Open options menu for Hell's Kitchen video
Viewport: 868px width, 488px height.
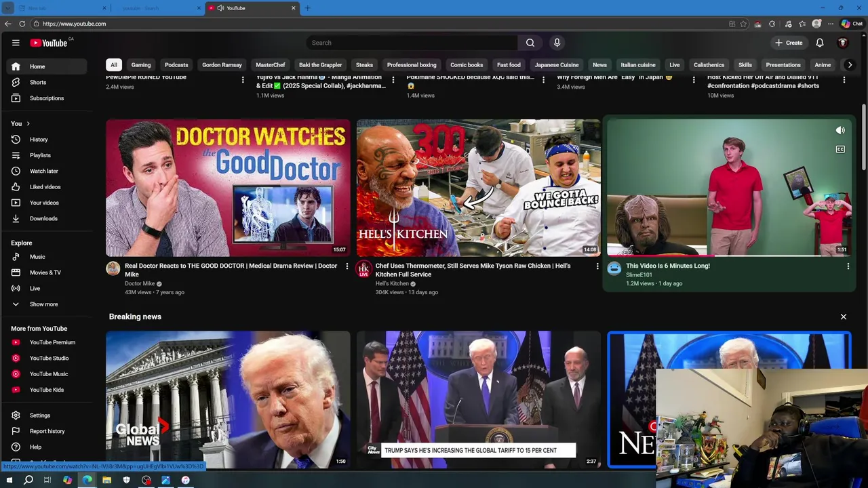click(597, 266)
